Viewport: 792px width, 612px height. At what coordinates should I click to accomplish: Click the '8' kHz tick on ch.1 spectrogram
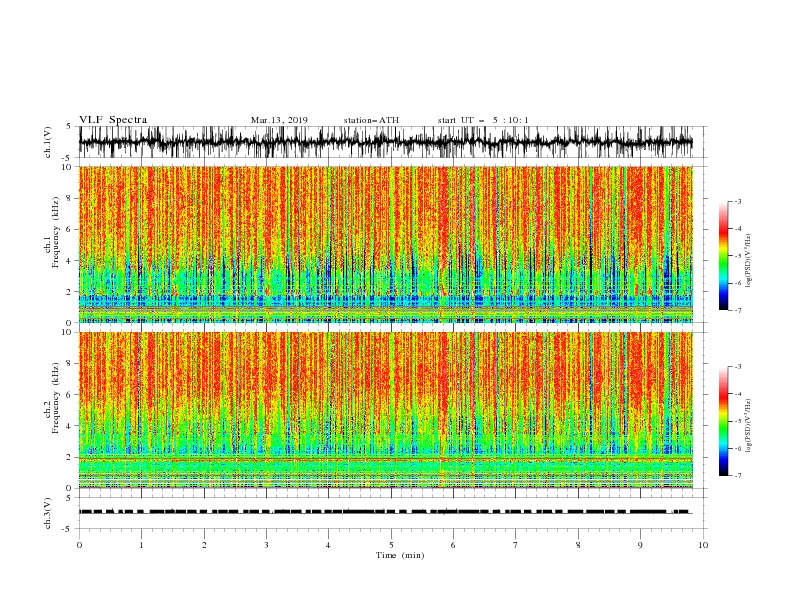click(70, 198)
